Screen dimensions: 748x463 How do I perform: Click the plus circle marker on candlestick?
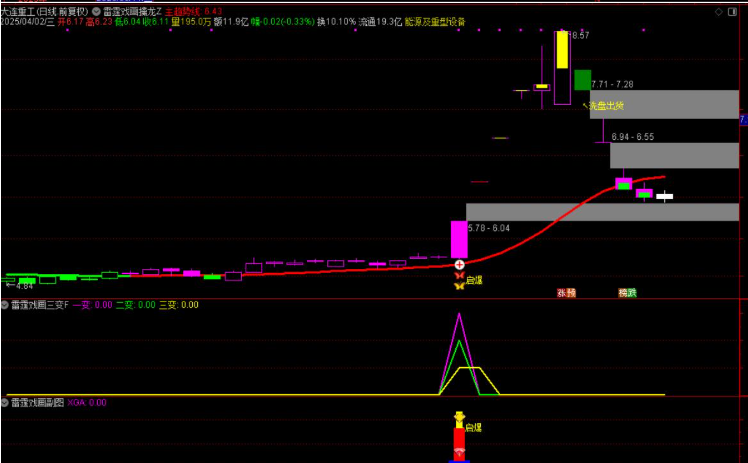pyautogui.click(x=459, y=265)
